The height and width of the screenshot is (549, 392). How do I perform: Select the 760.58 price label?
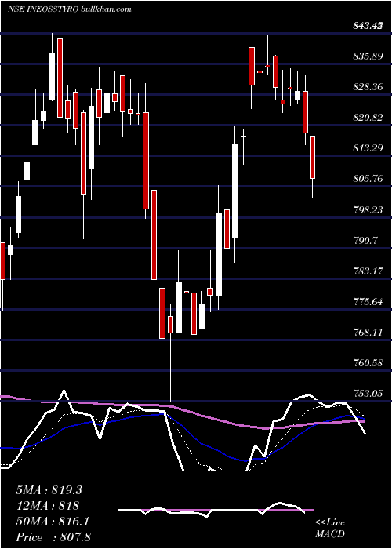point(366,363)
